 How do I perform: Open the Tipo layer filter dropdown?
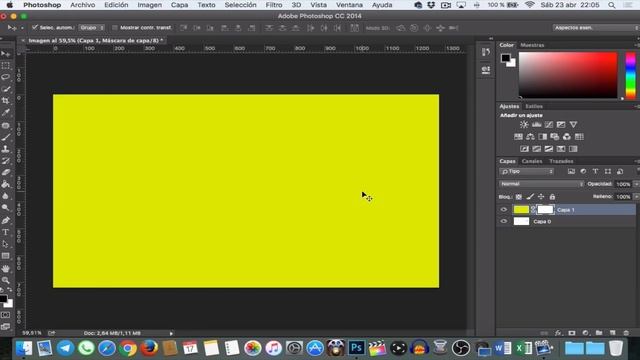point(527,171)
